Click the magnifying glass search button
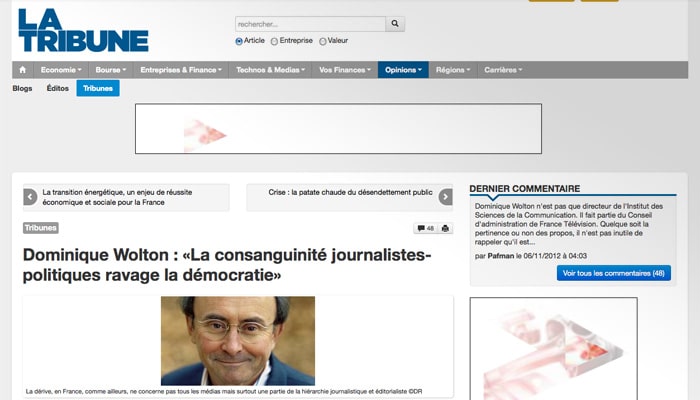The width and height of the screenshot is (700, 400). click(395, 24)
